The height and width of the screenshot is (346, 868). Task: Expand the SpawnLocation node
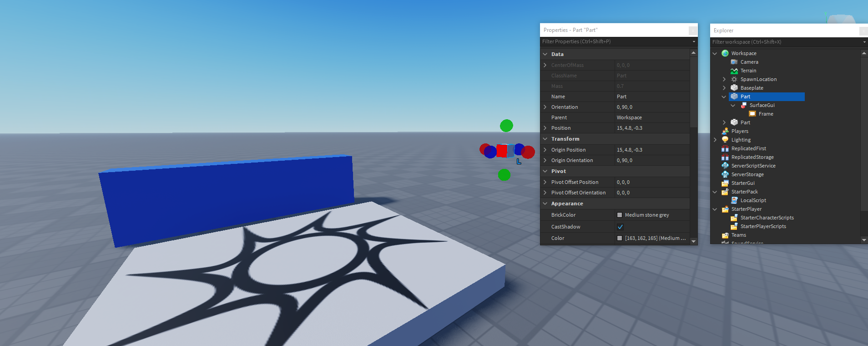[724, 79]
